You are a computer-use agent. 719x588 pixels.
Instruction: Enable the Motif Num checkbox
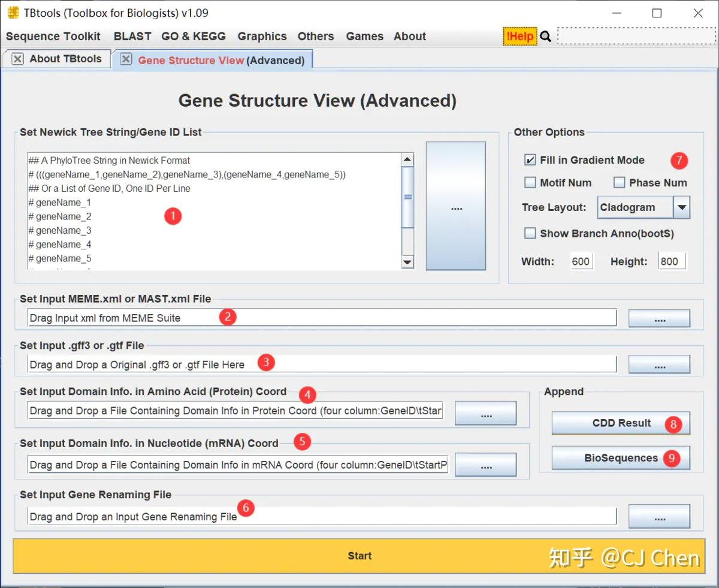pyautogui.click(x=530, y=182)
